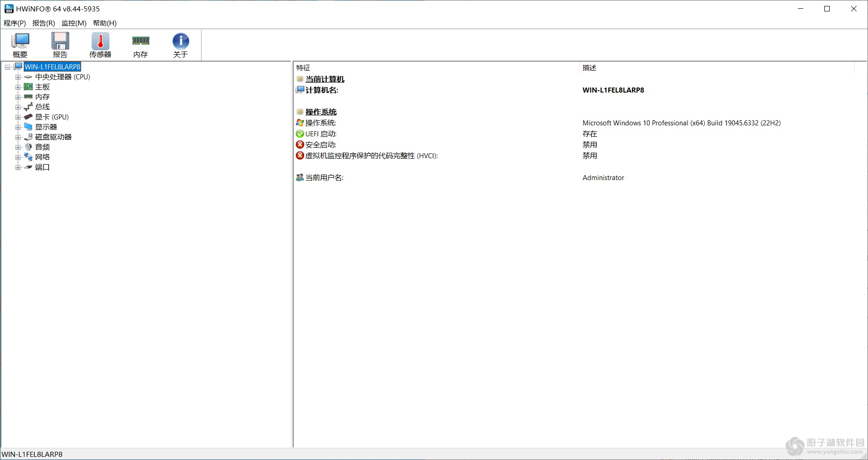Click the 操作系统 link
This screenshot has width=868, height=460.
(321, 112)
